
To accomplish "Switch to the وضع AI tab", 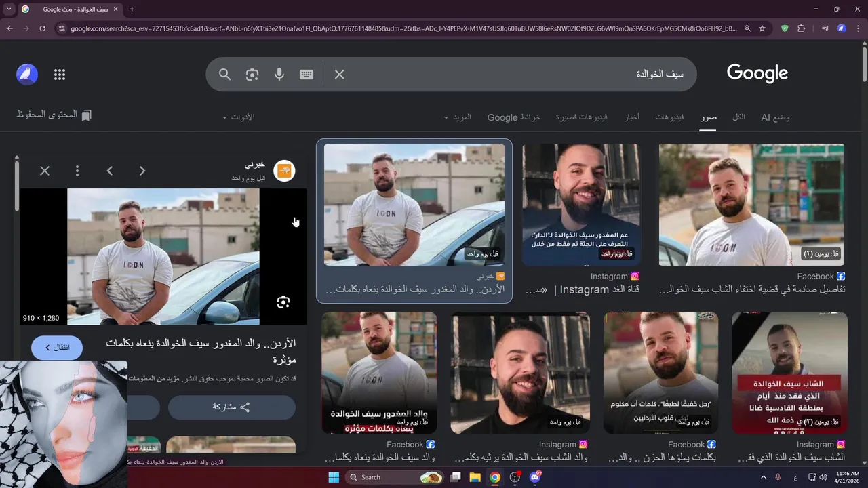I will pyautogui.click(x=775, y=117).
